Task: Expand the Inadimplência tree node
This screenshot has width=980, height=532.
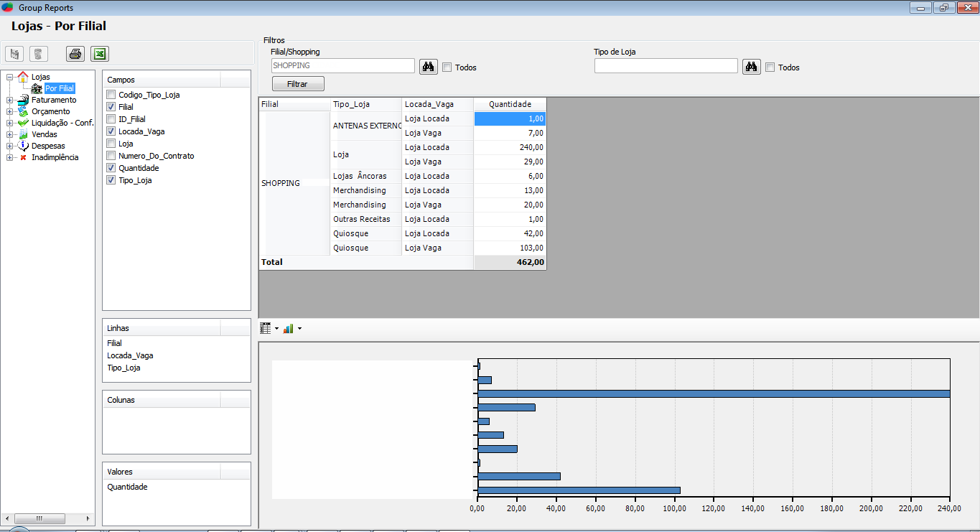Action: pyautogui.click(x=9, y=157)
